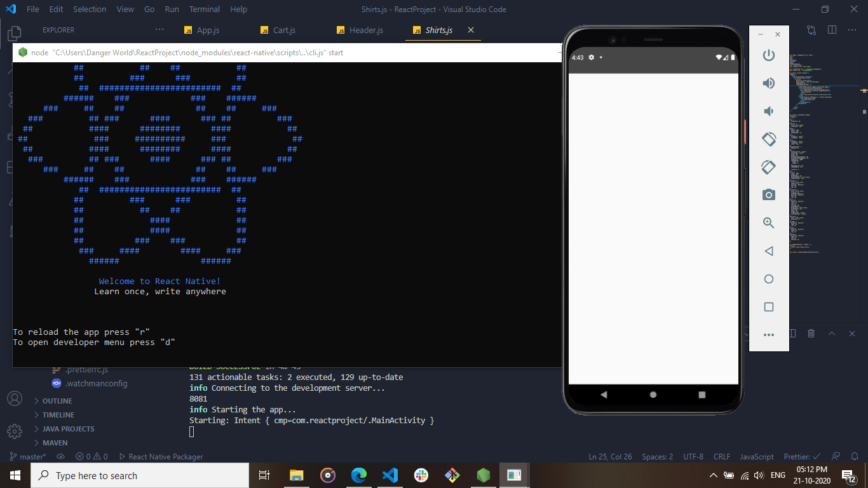Open the Selection menu
868x488 pixels.
(90, 10)
